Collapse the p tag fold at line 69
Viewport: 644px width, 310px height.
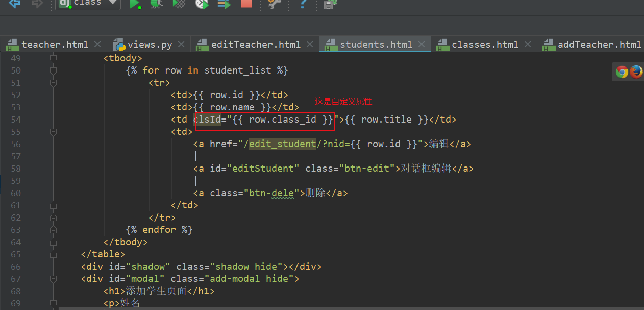[x=53, y=303]
